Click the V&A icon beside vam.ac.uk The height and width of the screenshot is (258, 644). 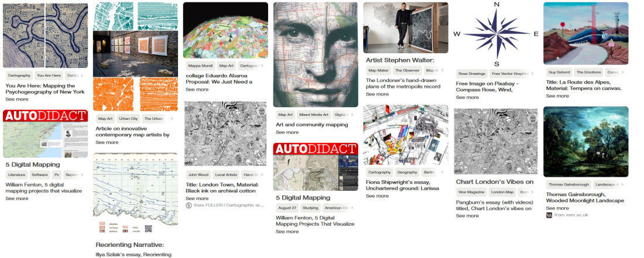[549, 215]
